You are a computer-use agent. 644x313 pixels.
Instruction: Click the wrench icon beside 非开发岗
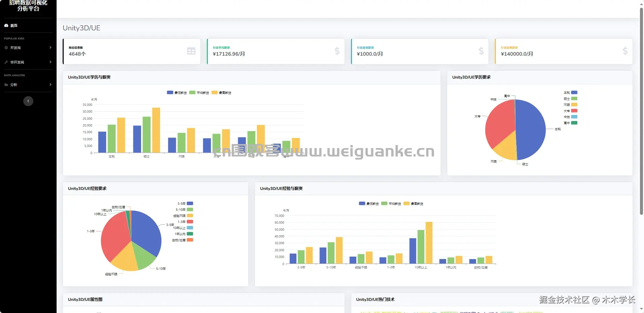tap(6, 62)
